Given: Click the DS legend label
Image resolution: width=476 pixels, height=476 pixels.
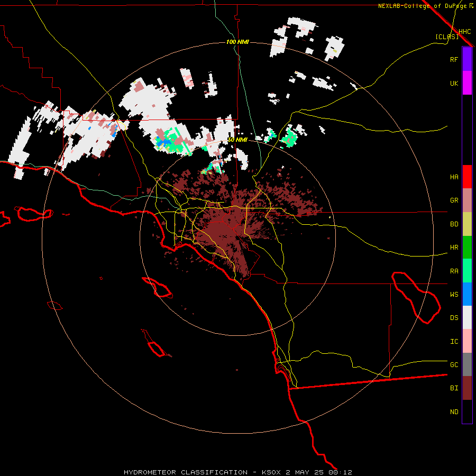Looking at the screenshot, I should 454,318.
